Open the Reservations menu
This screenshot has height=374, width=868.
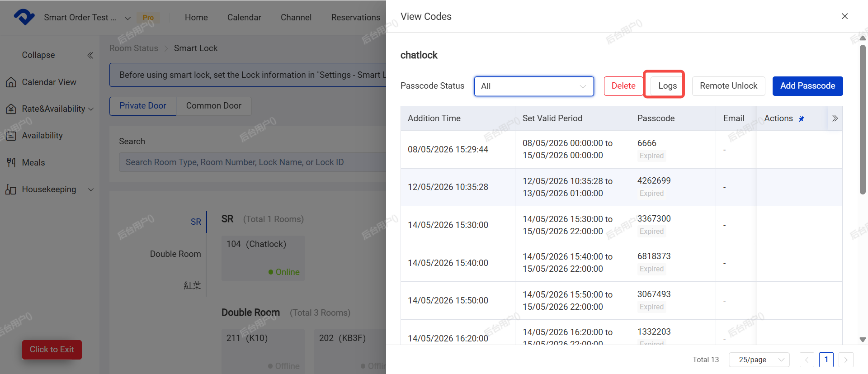pos(356,18)
